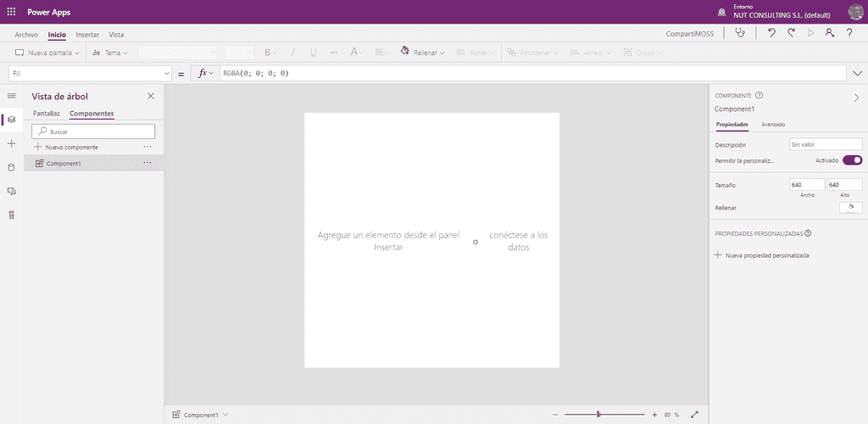Open the user account avatar
Viewport: 868px width, 424px height.
click(x=856, y=12)
